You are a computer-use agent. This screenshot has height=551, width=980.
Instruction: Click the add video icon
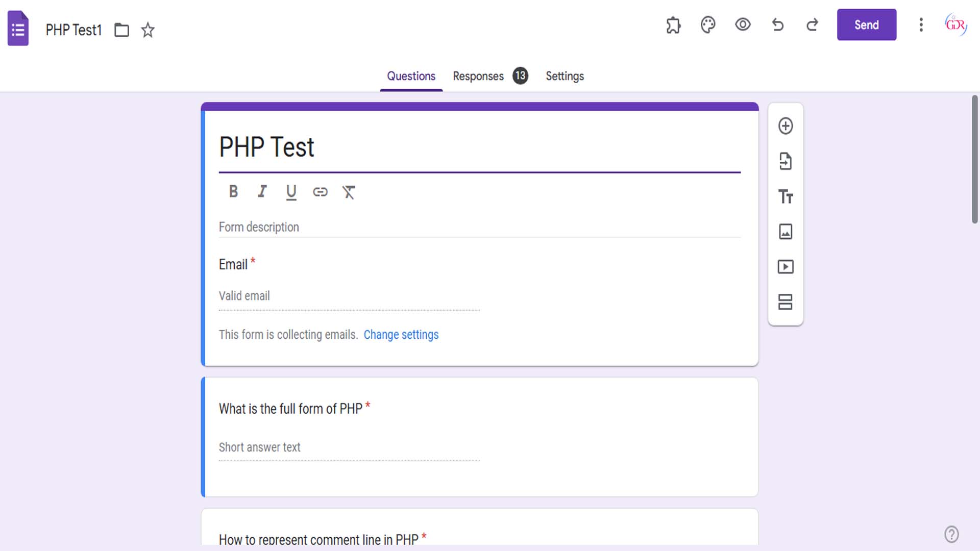pos(786,267)
